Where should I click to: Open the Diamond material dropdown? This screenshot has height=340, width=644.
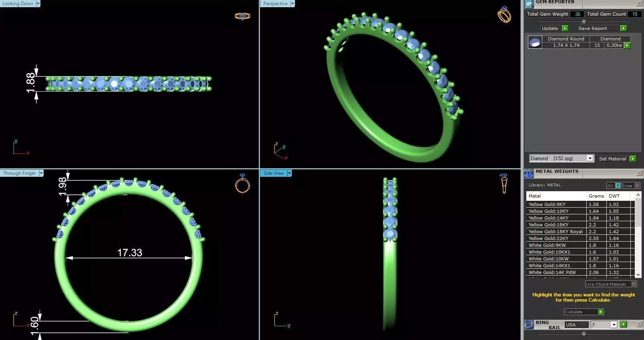pyautogui.click(x=590, y=158)
